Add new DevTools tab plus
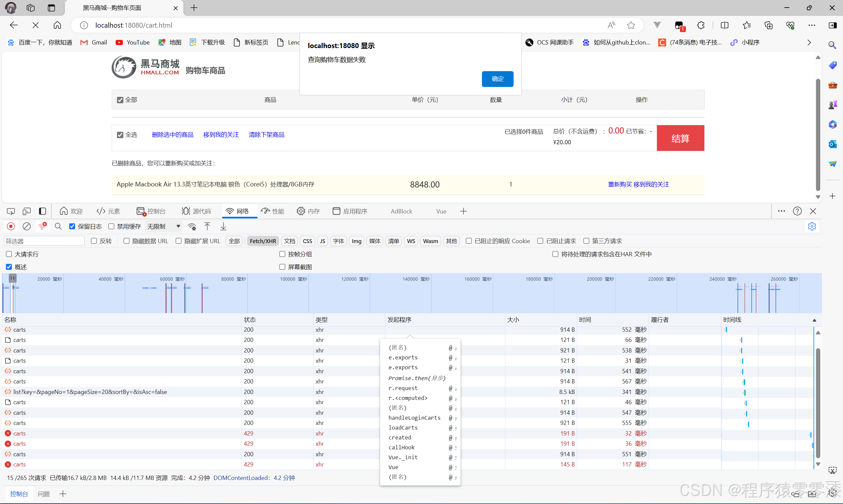This screenshot has height=504, width=843. click(x=463, y=211)
